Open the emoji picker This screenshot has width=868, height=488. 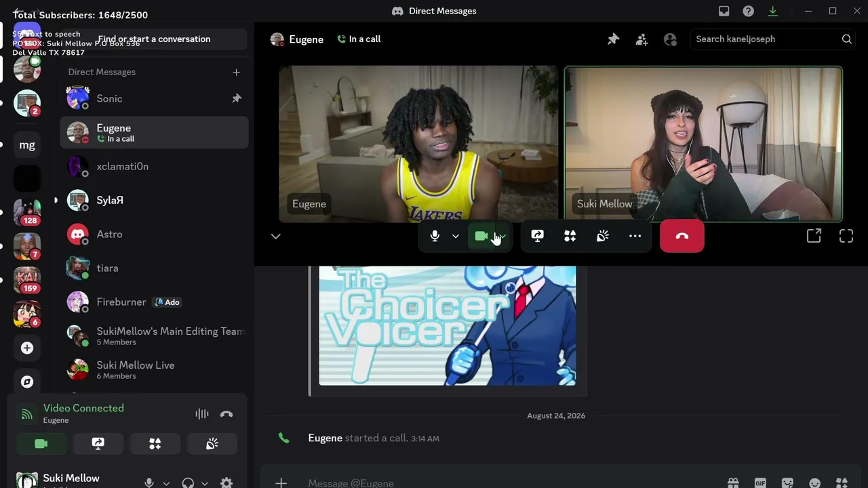pyautogui.click(x=814, y=483)
